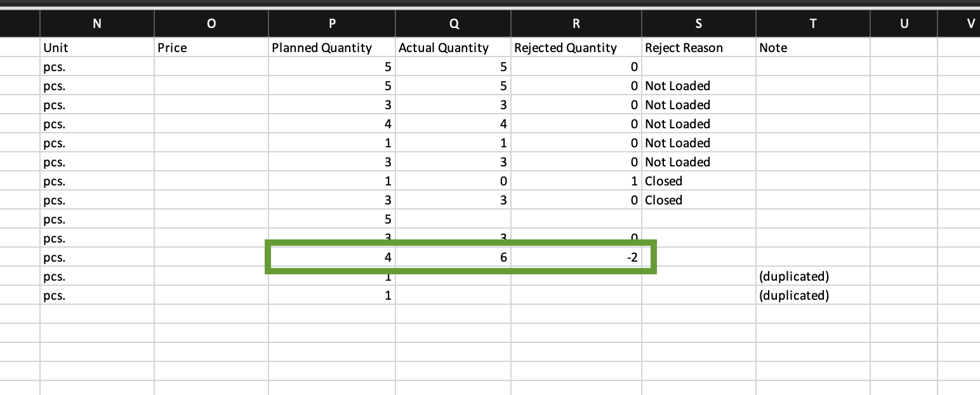Select column S header
The height and width of the screenshot is (395, 980).
click(x=699, y=23)
